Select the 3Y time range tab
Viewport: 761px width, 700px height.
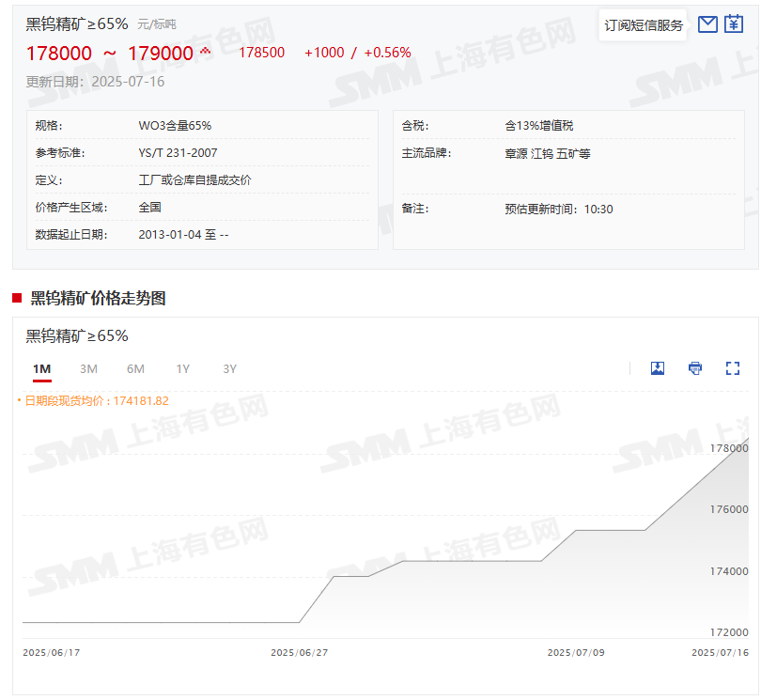(x=229, y=369)
